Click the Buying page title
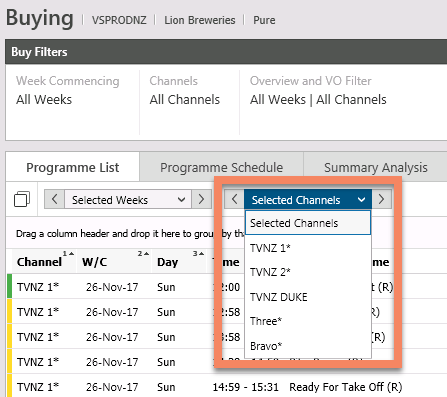447x397 pixels. pyautogui.click(x=40, y=18)
